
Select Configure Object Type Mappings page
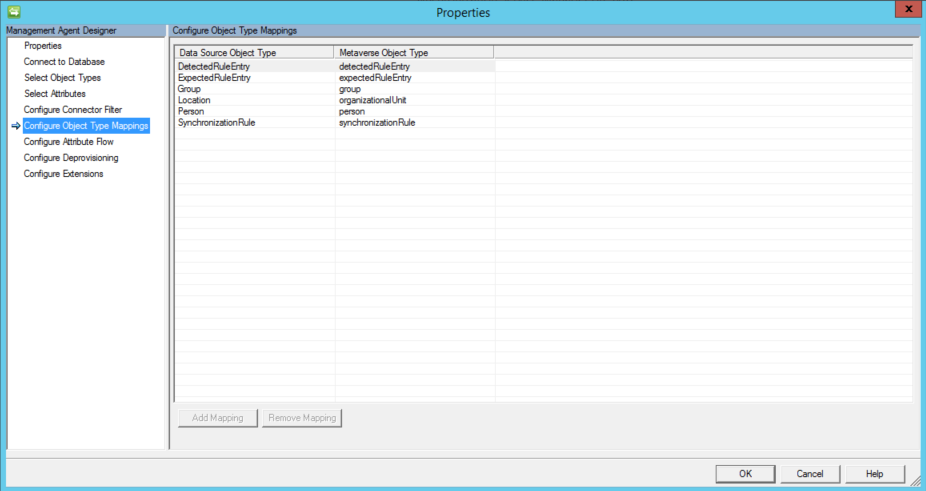coord(86,125)
